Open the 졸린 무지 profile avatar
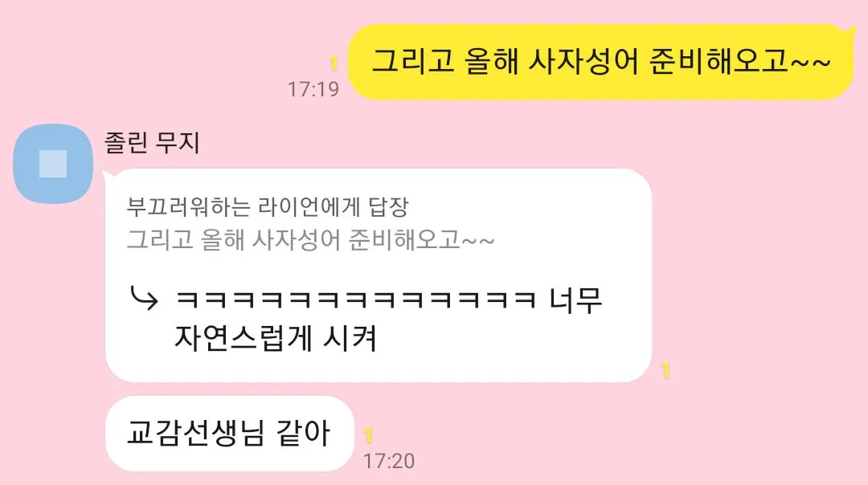The height and width of the screenshot is (485, 868). point(53,164)
